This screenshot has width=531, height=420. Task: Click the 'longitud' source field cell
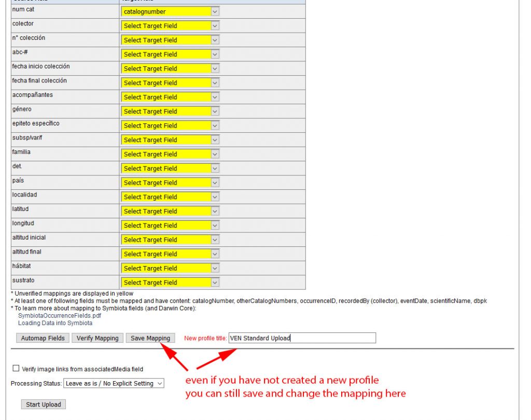65,225
